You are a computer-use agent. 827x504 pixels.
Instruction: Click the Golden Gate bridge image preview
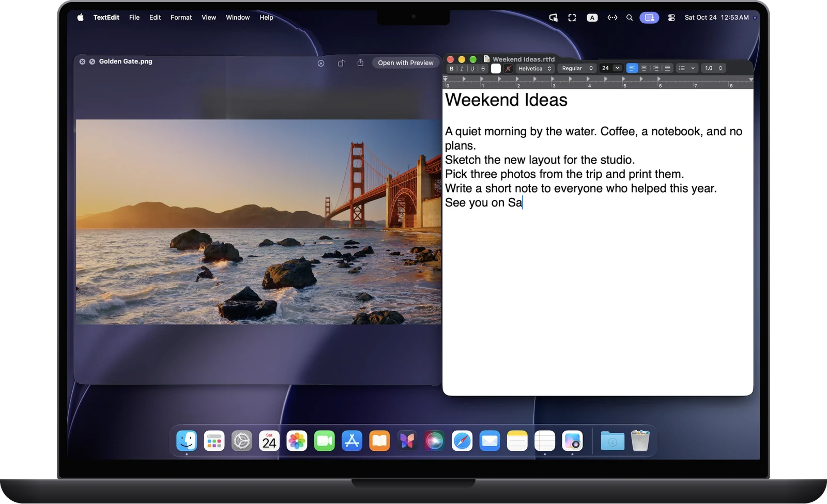(258, 222)
